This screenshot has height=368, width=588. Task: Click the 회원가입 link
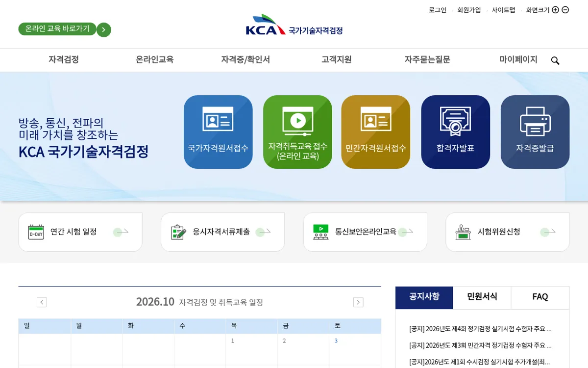point(469,10)
